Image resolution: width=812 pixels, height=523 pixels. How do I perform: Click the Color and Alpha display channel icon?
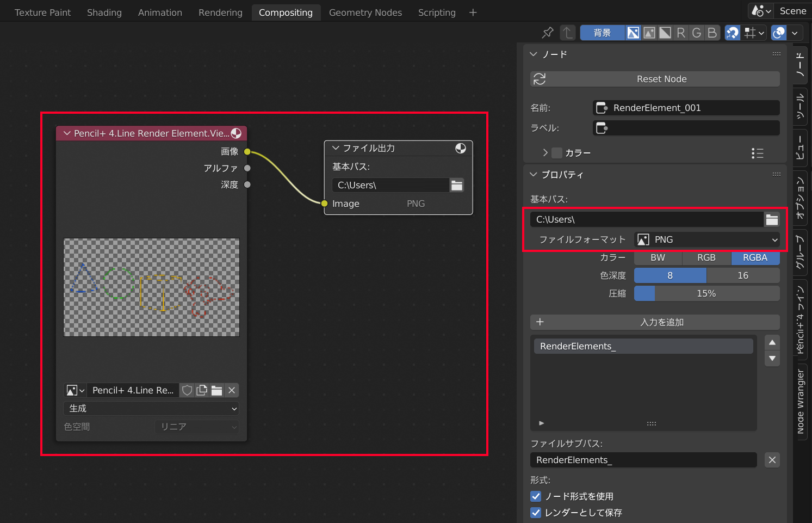633,33
